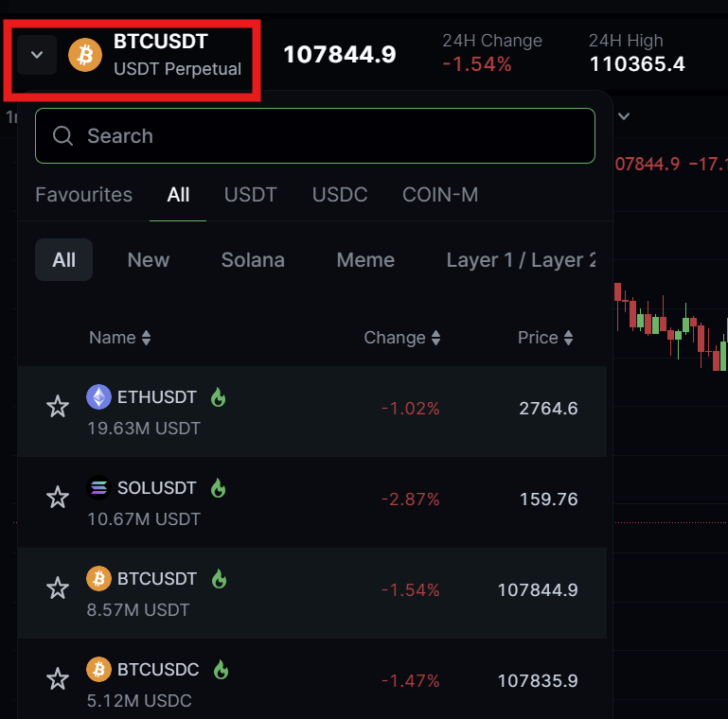
Task: Open the USDC market tab
Action: coord(340,195)
